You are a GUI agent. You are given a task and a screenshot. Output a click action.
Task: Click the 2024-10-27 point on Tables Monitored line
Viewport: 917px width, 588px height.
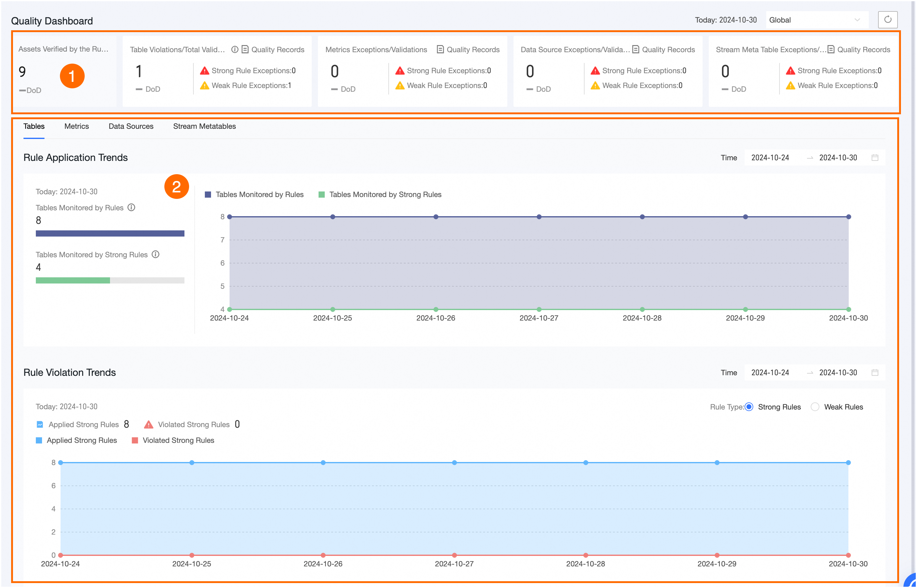point(539,217)
